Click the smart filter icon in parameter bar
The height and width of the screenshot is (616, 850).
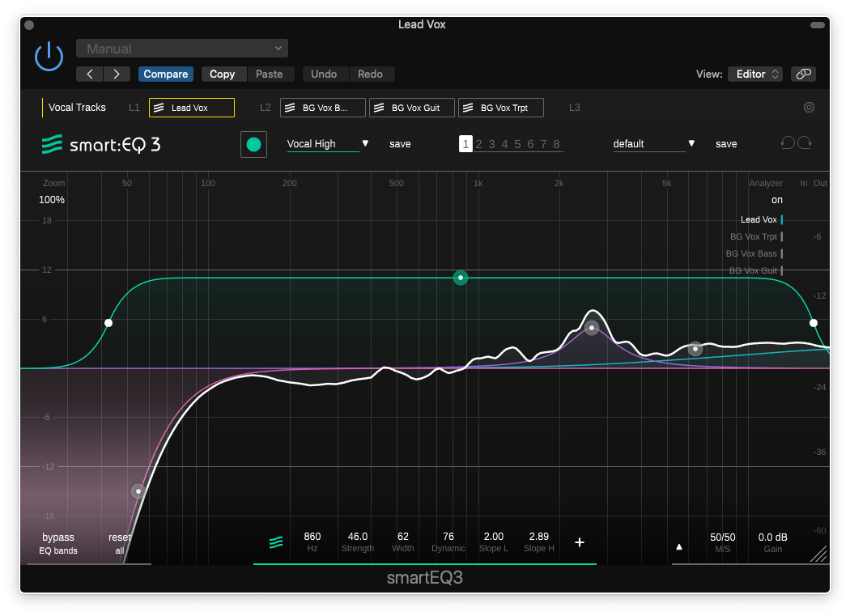point(276,542)
